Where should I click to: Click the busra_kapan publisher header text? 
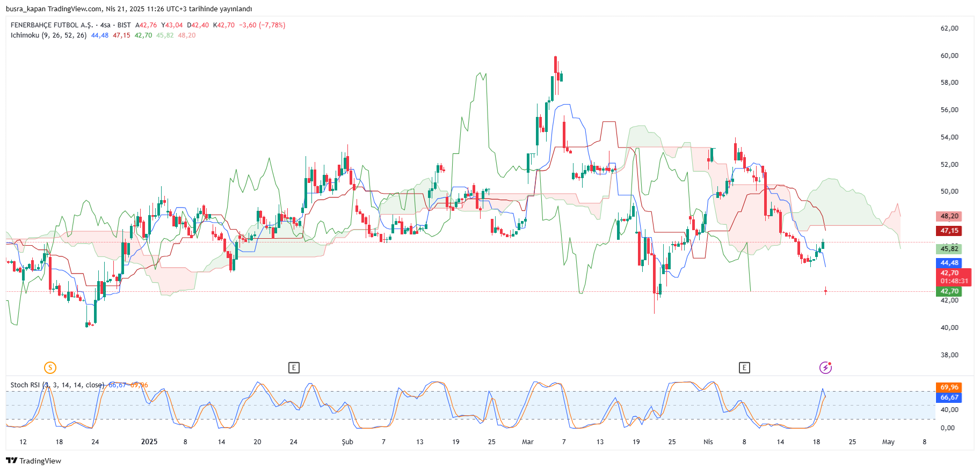coord(25,9)
